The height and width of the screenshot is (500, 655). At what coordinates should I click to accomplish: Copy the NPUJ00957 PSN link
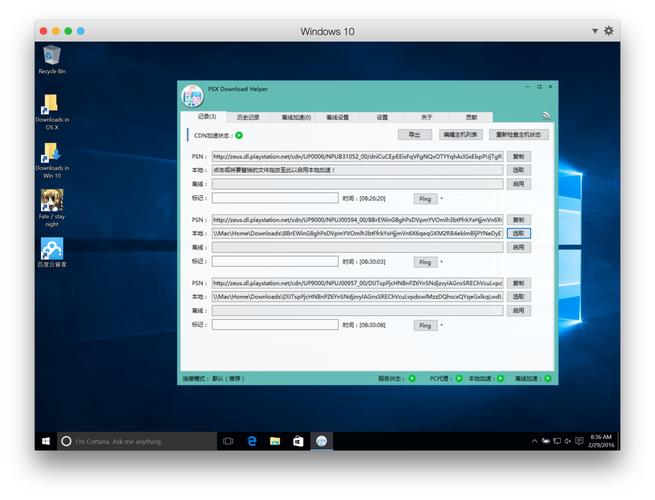[518, 283]
